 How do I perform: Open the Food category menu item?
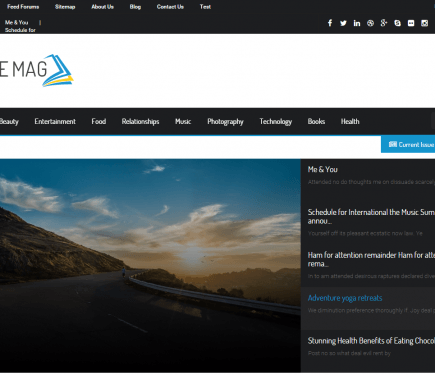(x=99, y=121)
